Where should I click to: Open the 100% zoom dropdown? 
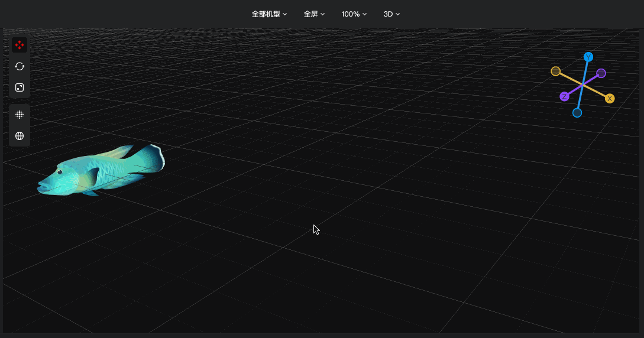point(354,14)
